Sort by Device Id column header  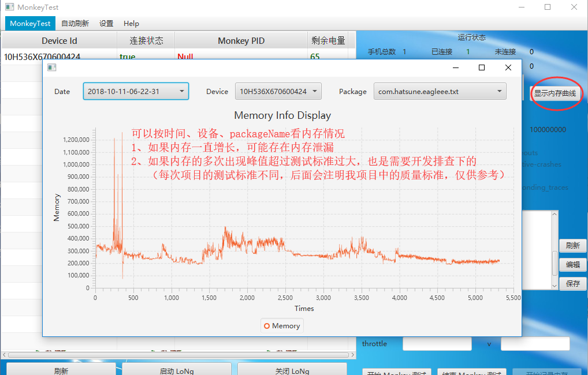[59, 40]
